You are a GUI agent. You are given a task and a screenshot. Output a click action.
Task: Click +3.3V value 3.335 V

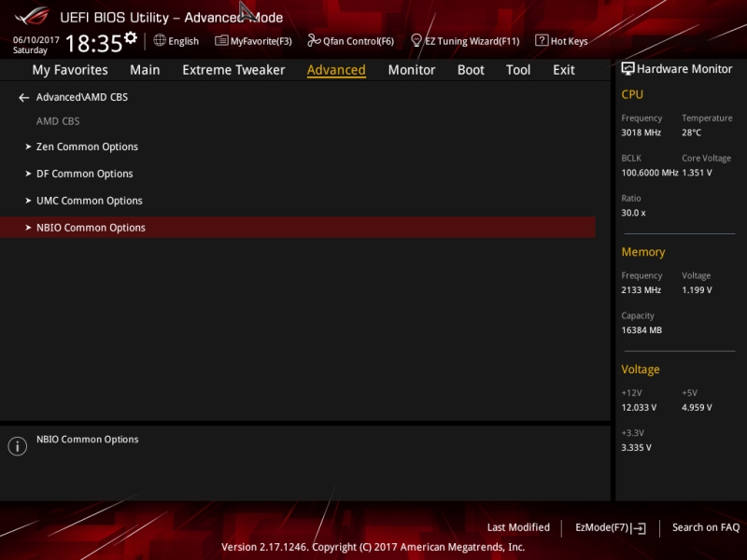pyautogui.click(x=637, y=448)
